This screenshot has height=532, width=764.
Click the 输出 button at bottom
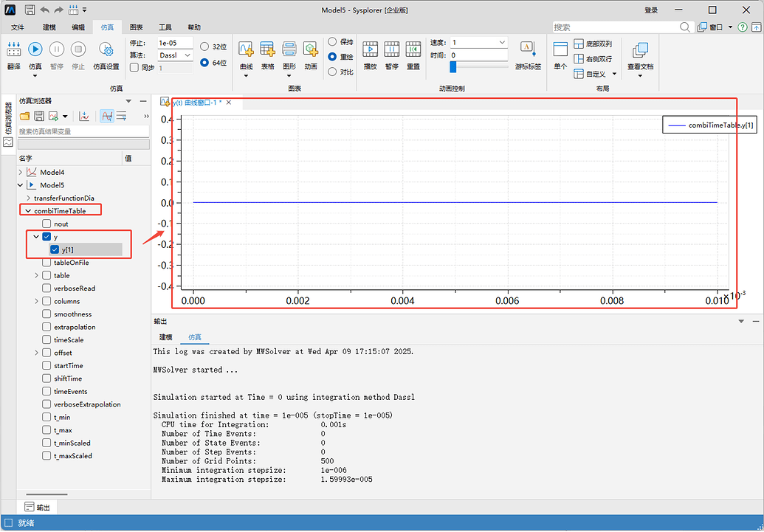tap(38, 507)
